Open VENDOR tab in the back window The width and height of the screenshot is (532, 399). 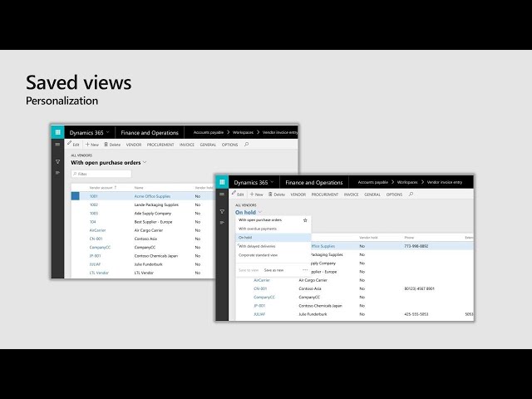pos(134,145)
